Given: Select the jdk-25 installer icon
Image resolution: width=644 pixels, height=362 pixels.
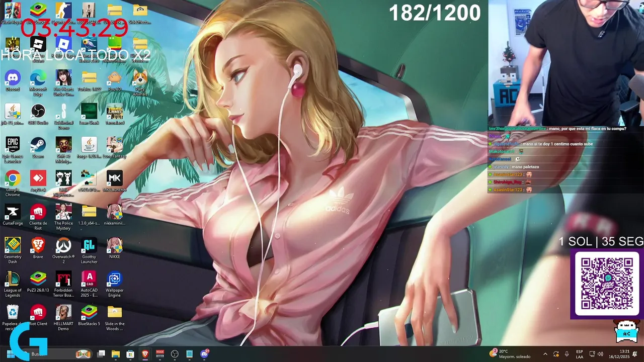Looking at the screenshot, I should (13, 114).
